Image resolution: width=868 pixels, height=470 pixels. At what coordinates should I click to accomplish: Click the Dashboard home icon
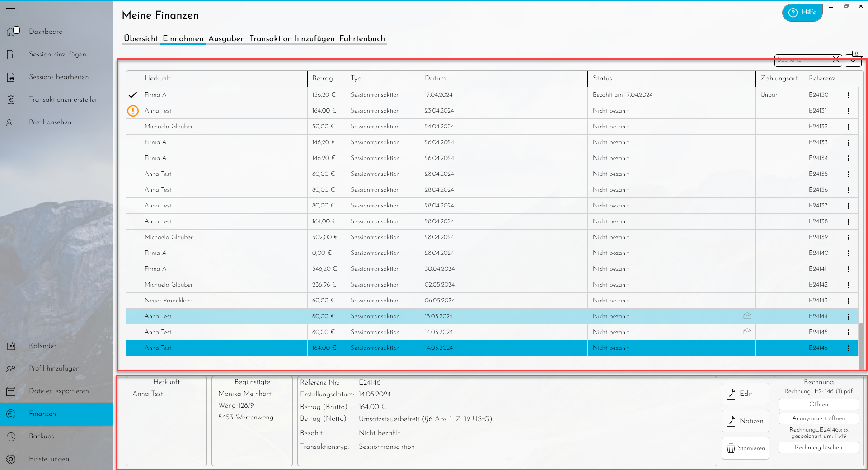(12, 32)
